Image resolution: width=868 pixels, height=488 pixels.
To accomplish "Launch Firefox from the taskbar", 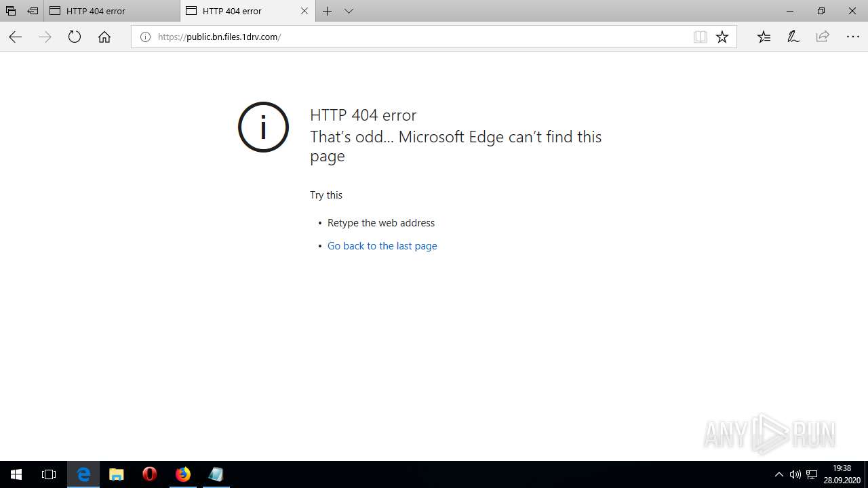I will pos(183,474).
